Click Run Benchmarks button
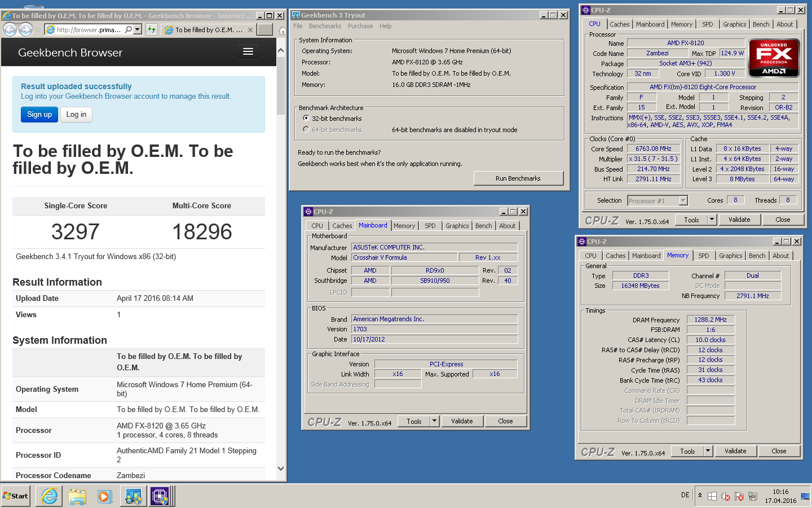 pos(518,178)
